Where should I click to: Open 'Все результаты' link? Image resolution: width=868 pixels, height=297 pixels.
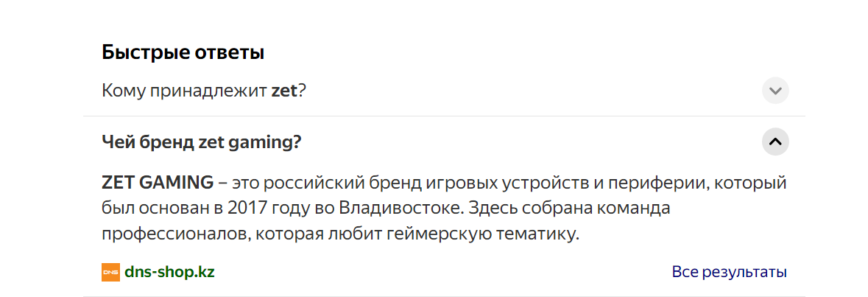pyautogui.click(x=729, y=272)
